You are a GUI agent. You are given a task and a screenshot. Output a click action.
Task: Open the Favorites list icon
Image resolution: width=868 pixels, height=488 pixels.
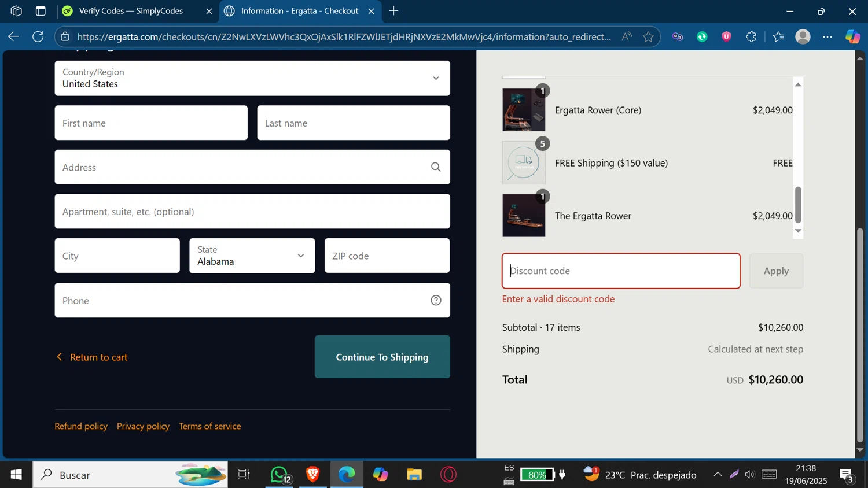tap(778, 37)
